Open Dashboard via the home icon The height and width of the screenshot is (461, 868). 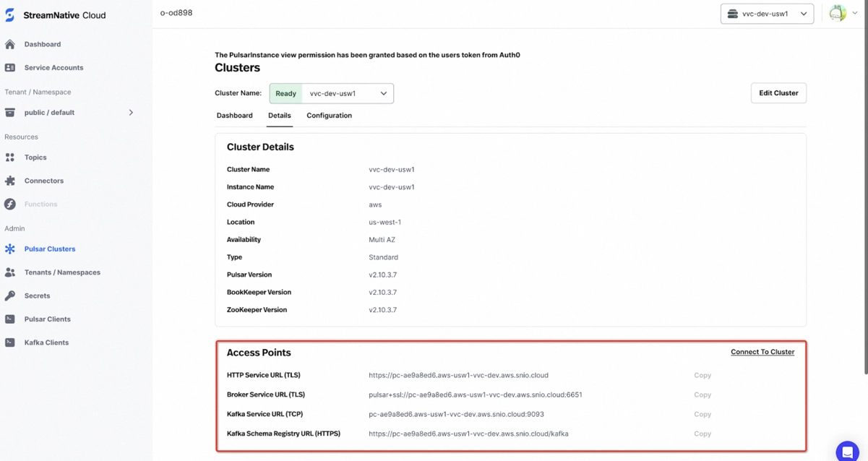coord(10,44)
